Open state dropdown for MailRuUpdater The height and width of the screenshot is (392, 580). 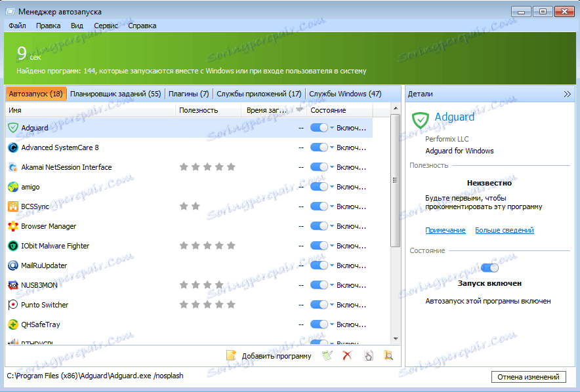[x=332, y=265]
